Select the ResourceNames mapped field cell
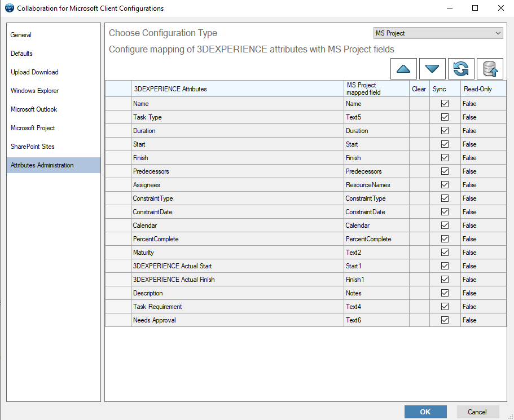Image resolution: width=514 pixels, height=420 pixels. [x=376, y=185]
